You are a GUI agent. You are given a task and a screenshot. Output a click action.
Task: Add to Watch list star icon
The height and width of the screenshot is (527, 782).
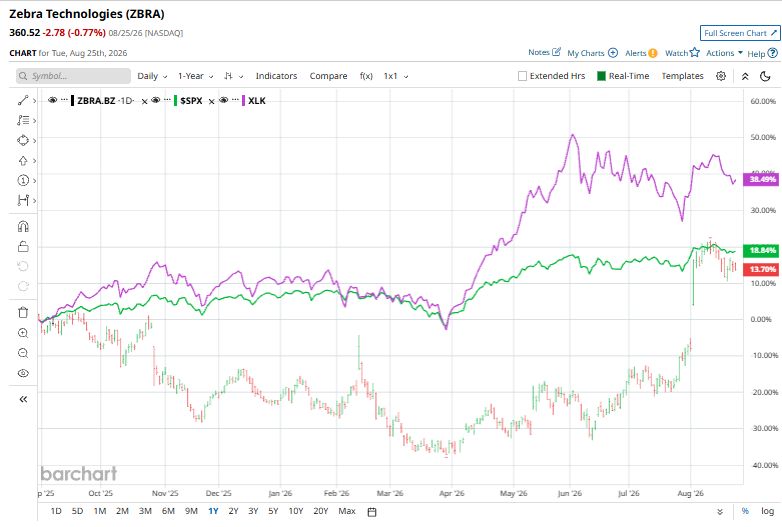click(x=695, y=52)
